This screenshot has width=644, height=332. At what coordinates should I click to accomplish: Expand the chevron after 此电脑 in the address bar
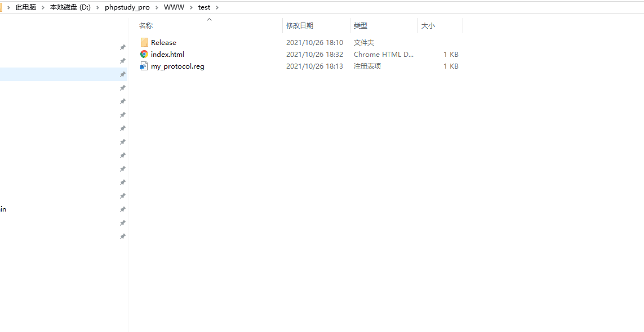click(x=43, y=7)
